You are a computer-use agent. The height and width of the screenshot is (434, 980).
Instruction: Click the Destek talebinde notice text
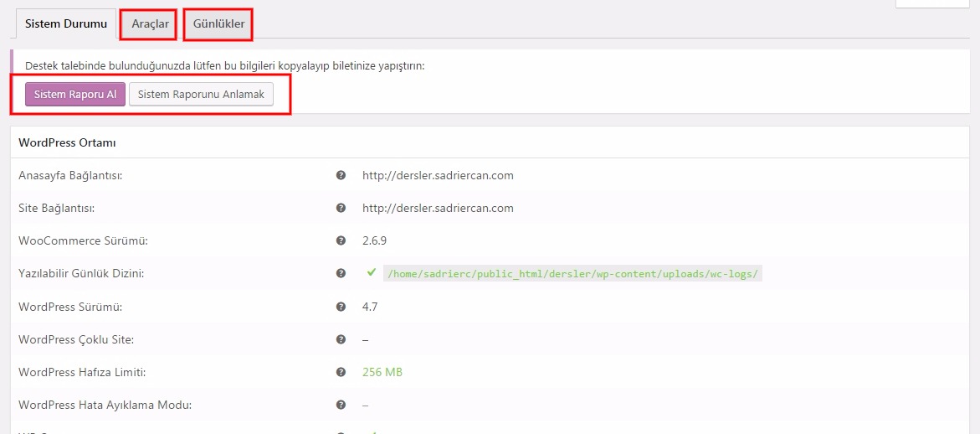point(224,65)
